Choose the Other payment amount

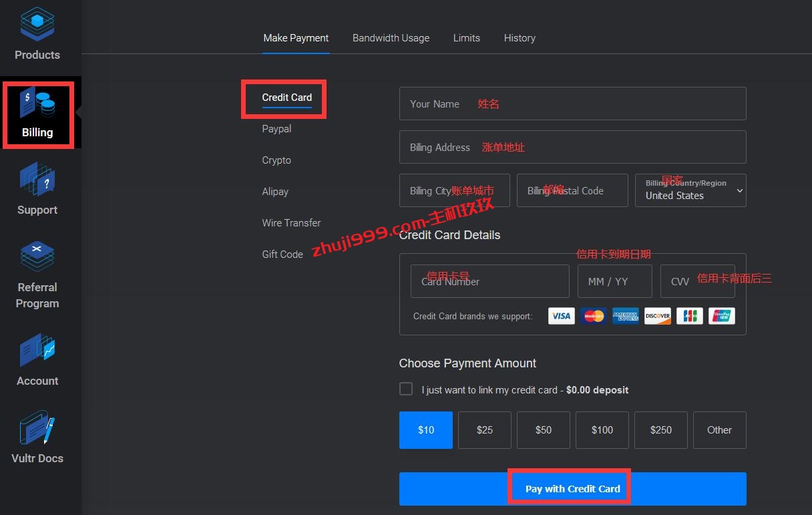pyautogui.click(x=720, y=430)
